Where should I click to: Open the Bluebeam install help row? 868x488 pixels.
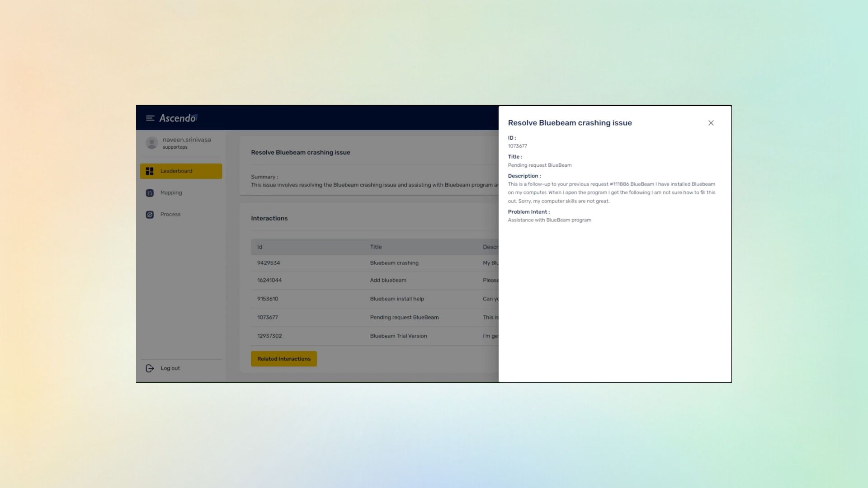tap(397, 299)
